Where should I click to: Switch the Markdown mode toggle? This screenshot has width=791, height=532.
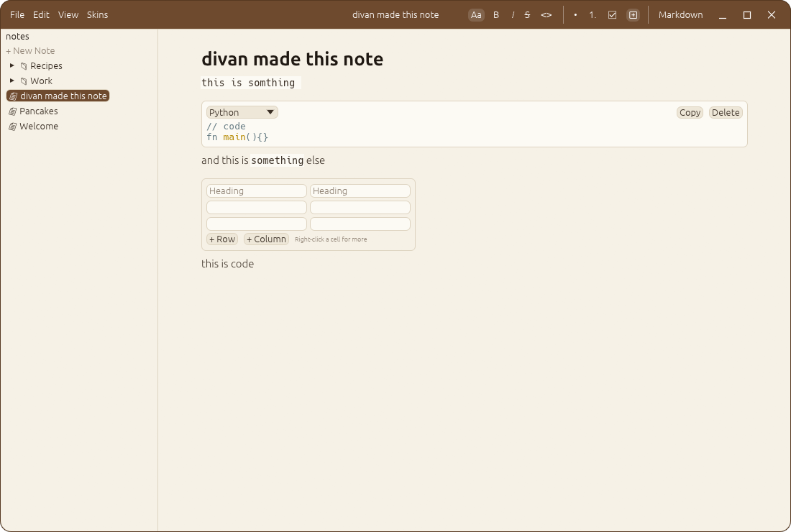click(680, 14)
